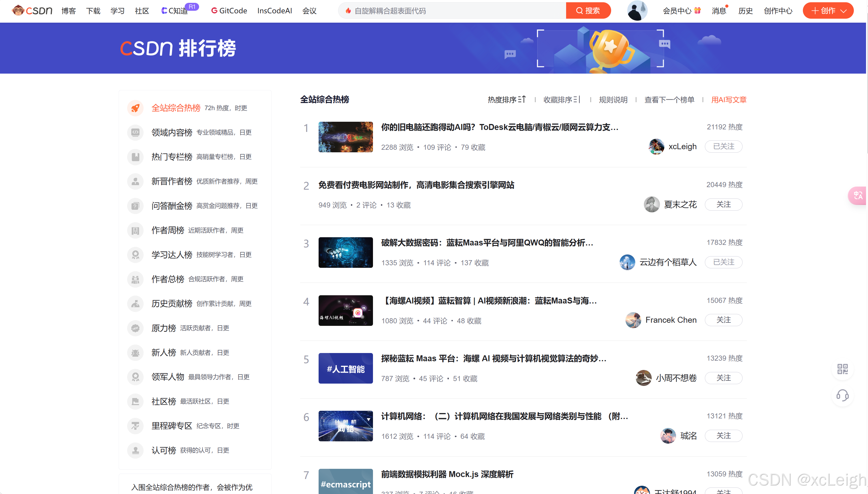Click the question icon beside 问答酬金榜
The height and width of the screenshot is (494, 868).
tap(135, 206)
